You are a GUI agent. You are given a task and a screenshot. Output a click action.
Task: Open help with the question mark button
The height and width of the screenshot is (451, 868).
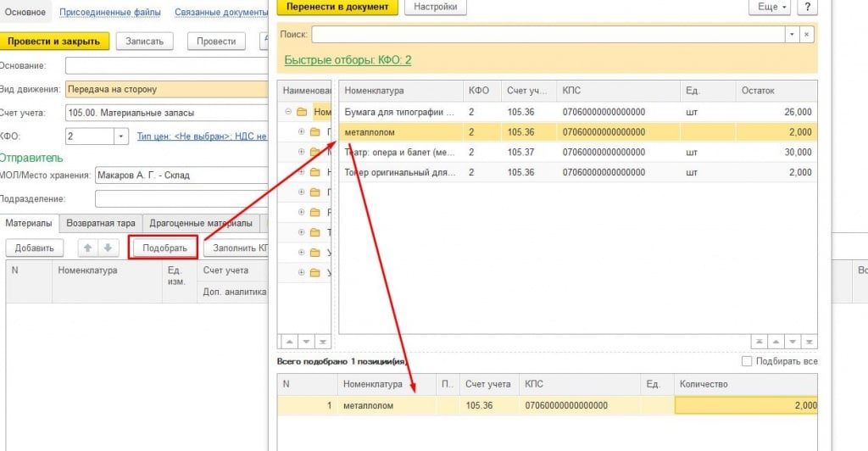pos(807,7)
